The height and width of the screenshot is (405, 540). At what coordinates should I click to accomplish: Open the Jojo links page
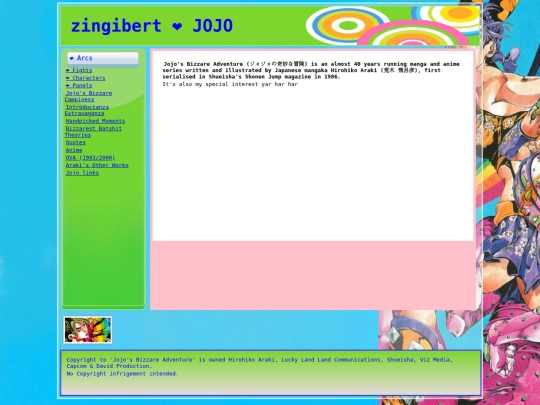coord(82,173)
